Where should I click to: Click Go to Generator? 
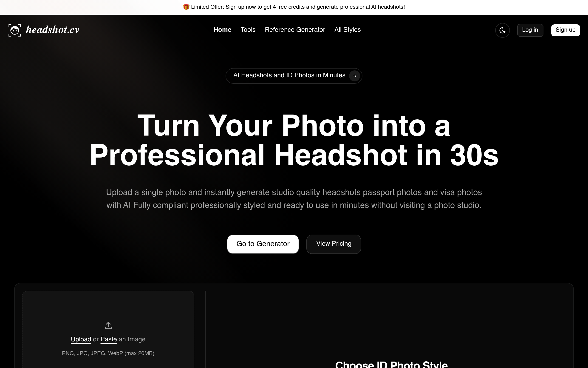[263, 244]
